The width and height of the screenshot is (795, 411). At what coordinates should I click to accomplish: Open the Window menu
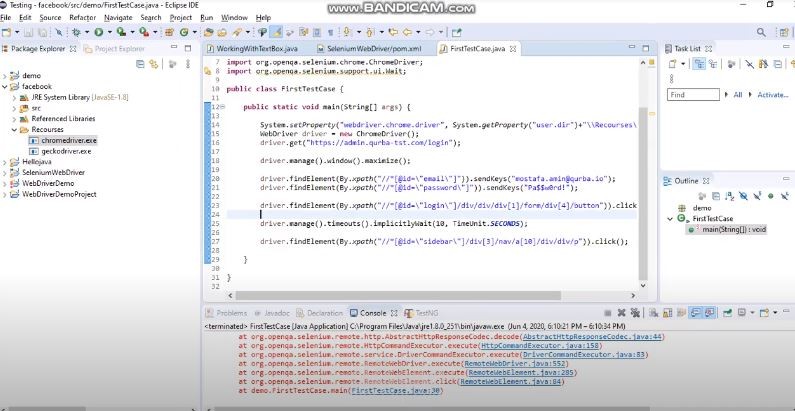coord(234,17)
